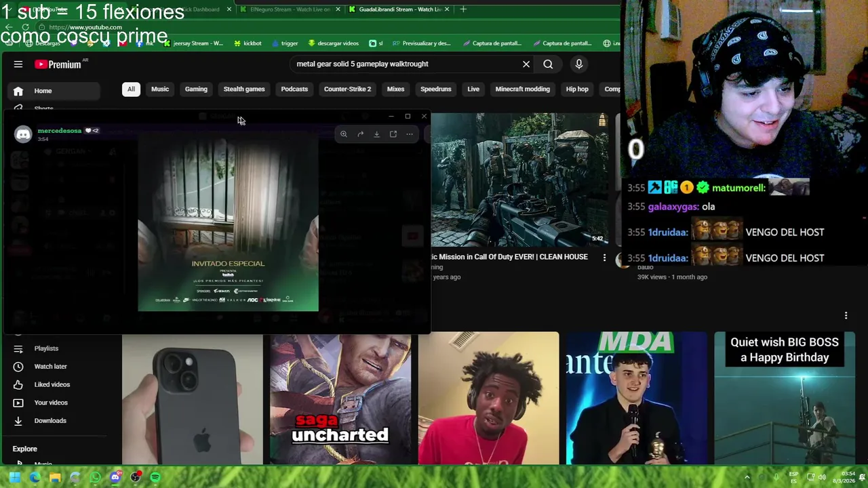Select the Stealth games filter chip

(244, 89)
